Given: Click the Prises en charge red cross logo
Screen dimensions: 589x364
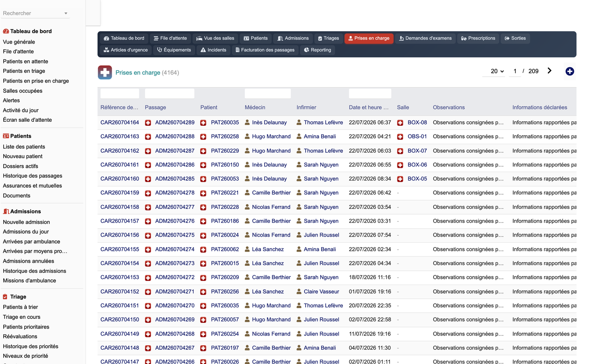Looking at the screenshot, I should [x=105, y=72].
